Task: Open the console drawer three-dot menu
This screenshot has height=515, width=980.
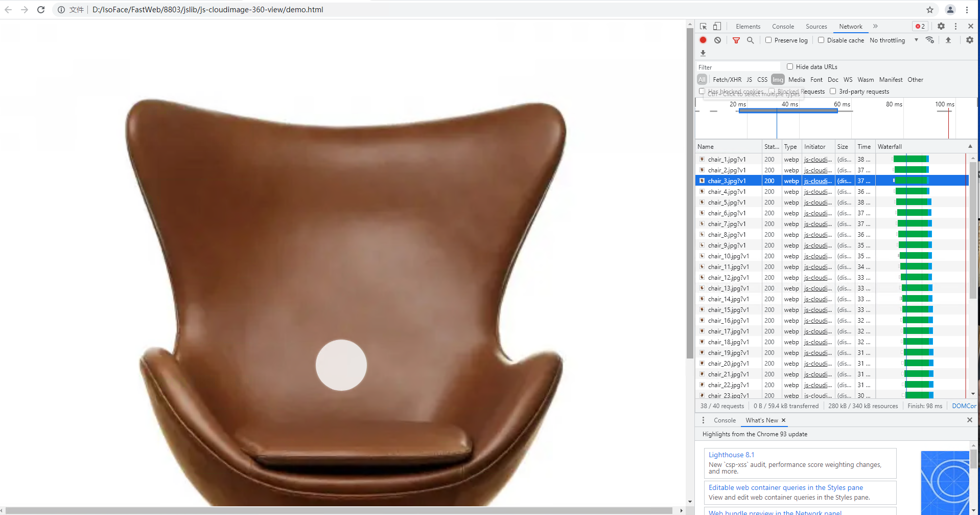Action: pyautogui.click(x=703, y=420)
